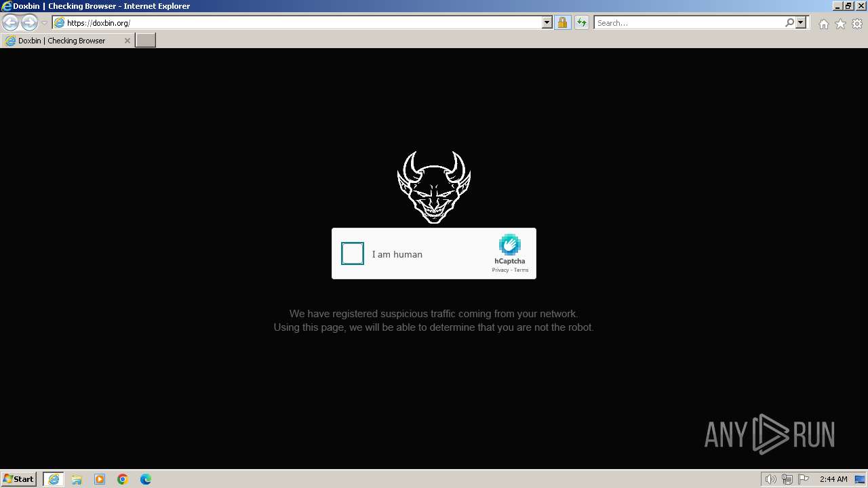
Task: Open Favorites star icon
Action: click(x=840, y=24)
